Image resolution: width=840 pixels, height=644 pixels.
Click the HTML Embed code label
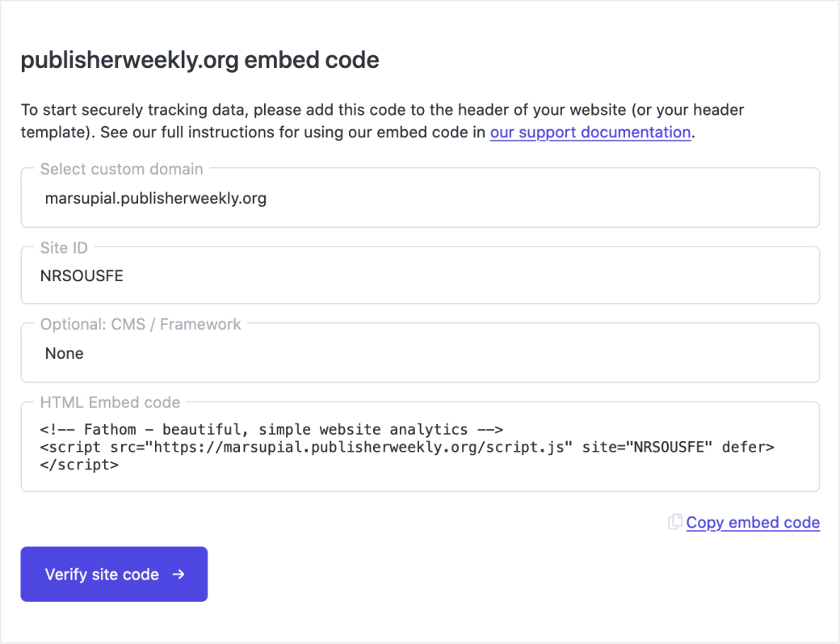point(111,402)
